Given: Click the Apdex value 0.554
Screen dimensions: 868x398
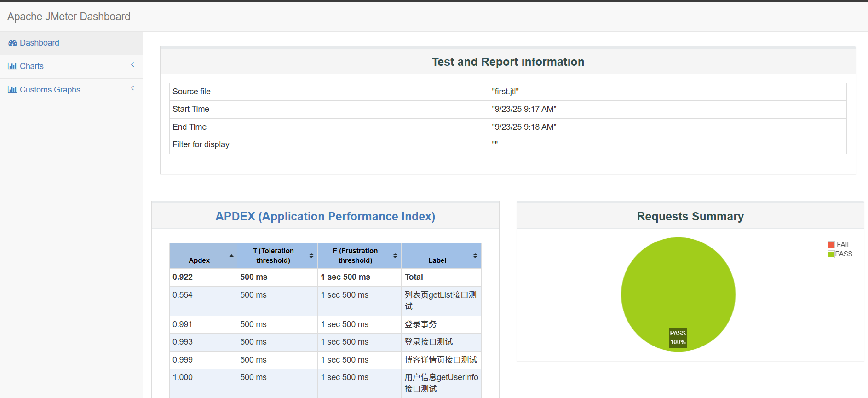Looking at the screenshot, I should [x=183, y=295].
